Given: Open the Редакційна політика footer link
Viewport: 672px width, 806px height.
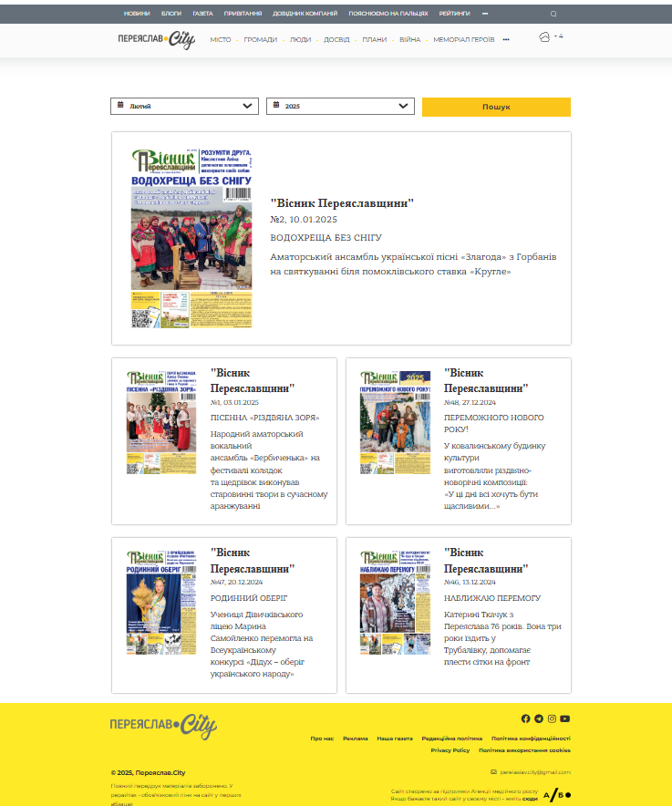Looking at the screenshot, I should click(452, 739).
